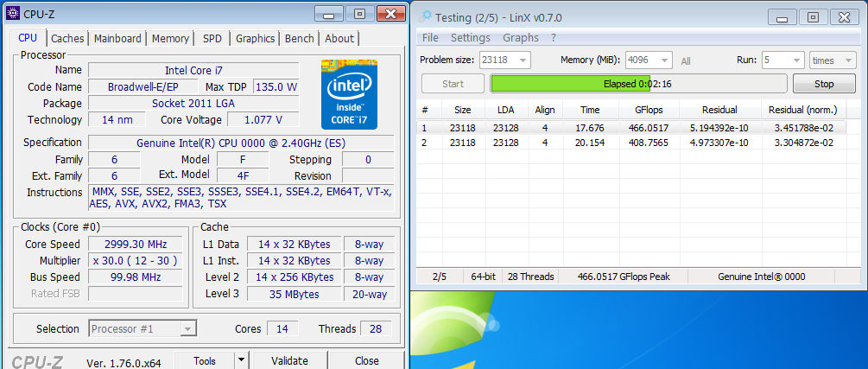The height and width of the screenshot is (369, 868).
Task: Click the 2/5 status bar entry
Action: pyautogui.click(x=439, y=277)
